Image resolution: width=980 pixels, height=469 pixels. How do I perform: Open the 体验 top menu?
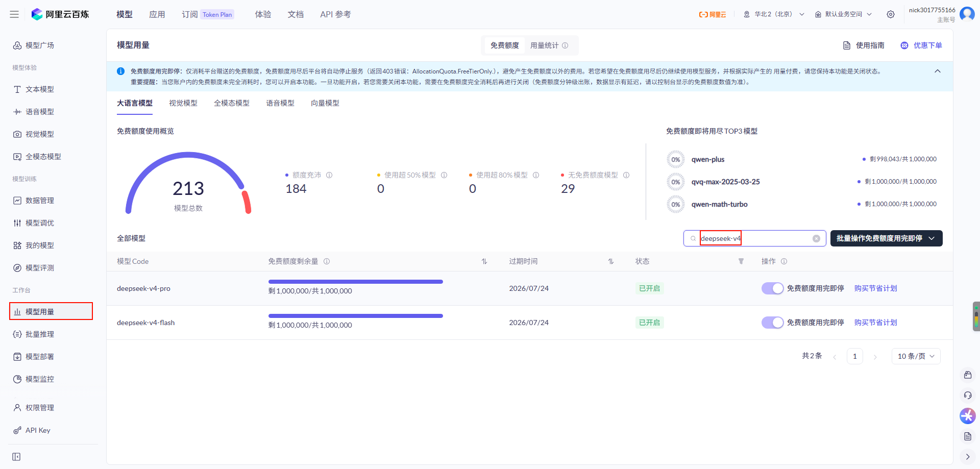pyautogui.click(x=263, y=14)
